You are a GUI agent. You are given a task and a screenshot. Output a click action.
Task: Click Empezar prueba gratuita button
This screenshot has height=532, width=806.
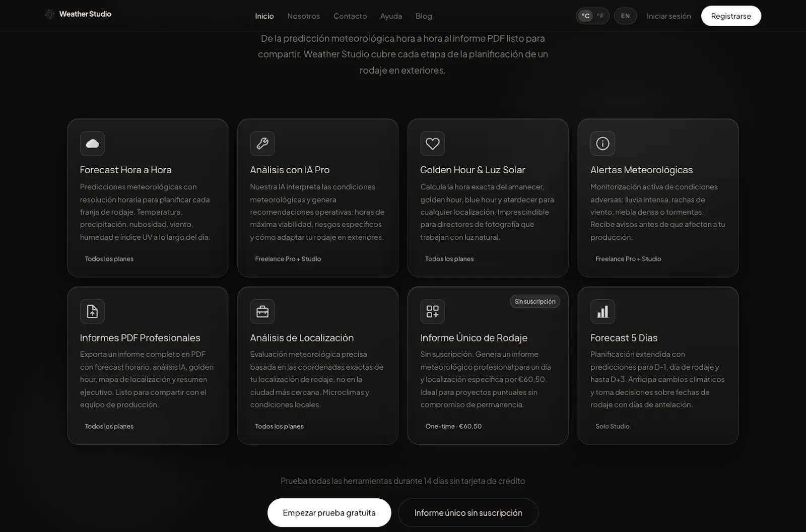pos(329,512)
